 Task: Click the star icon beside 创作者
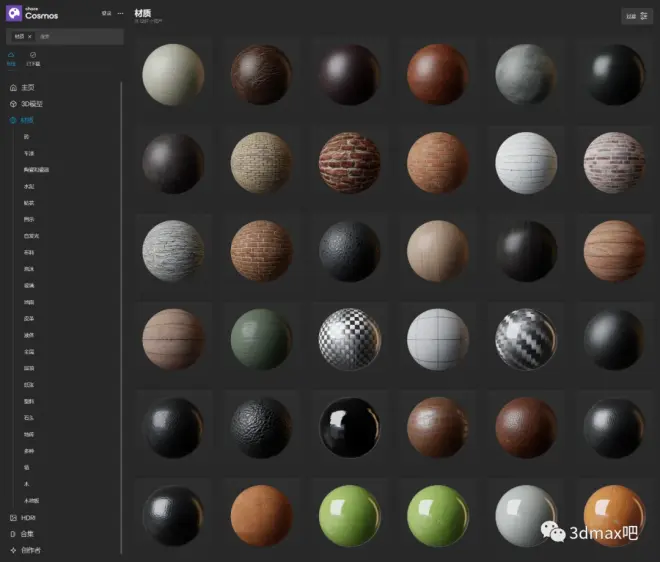(13, 550)
